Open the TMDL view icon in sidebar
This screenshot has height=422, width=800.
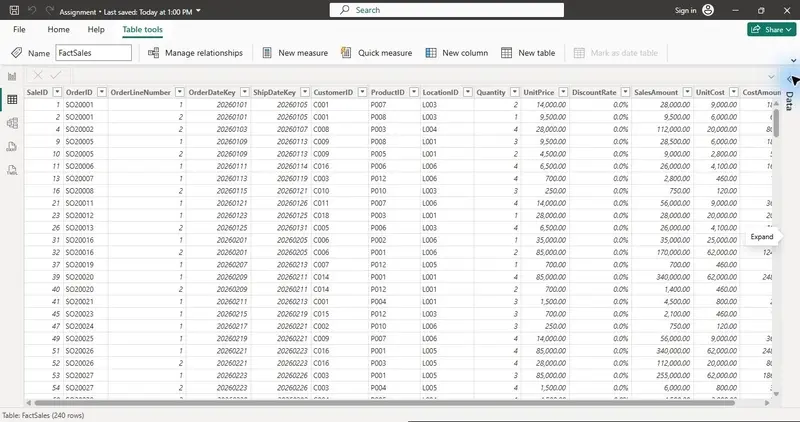(x=12, y=170)
